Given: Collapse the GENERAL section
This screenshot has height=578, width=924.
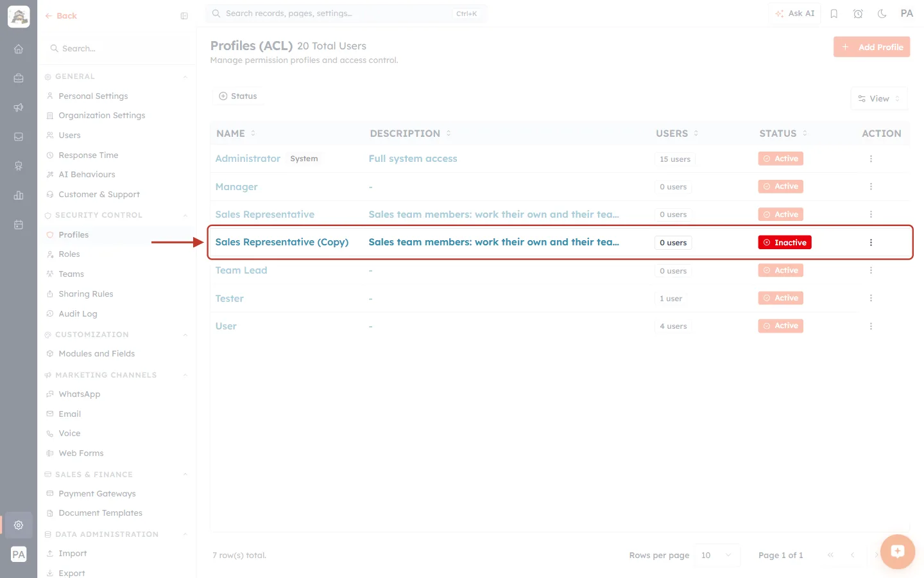Looking at the screenshot, I should [x=185, y=77].
